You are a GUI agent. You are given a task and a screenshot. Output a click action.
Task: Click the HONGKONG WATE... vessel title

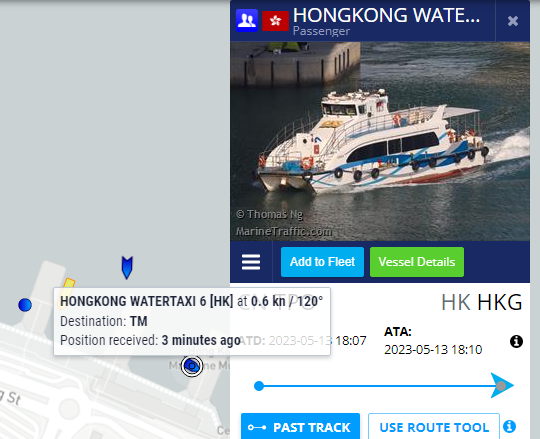point(386,15)
